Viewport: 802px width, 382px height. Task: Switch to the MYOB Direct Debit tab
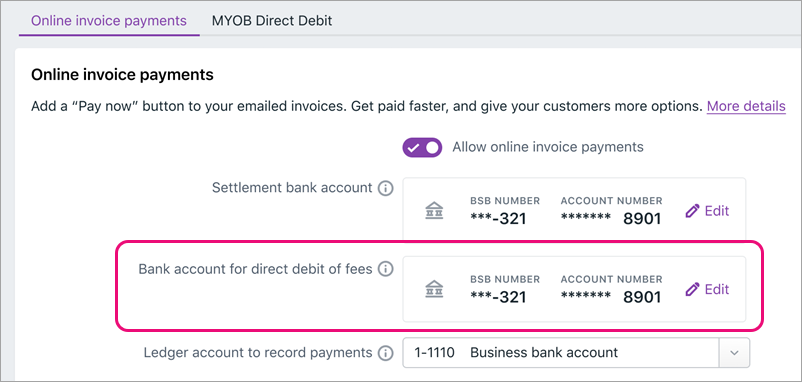click(x=272, y=21)
